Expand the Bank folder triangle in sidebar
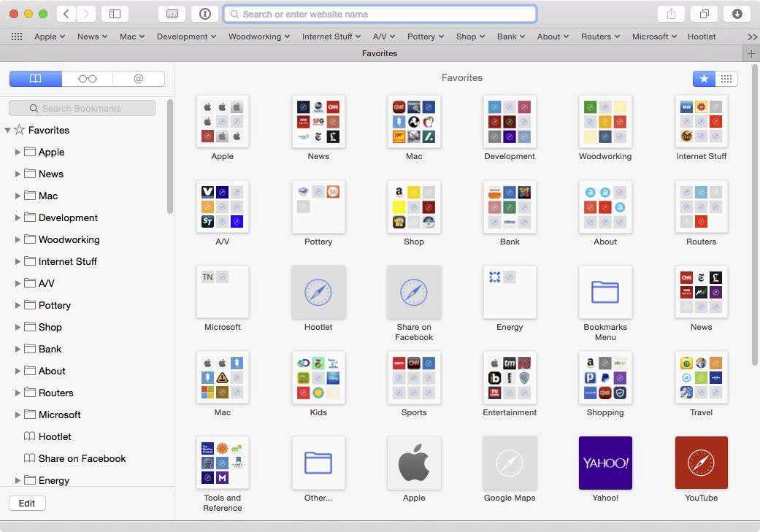 point(18,349)
